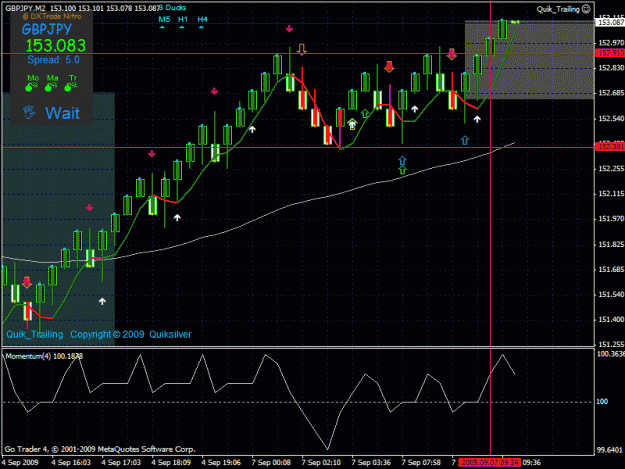
Task: Click the orange outlined down arrow on chart
Action: pos(302,49)
